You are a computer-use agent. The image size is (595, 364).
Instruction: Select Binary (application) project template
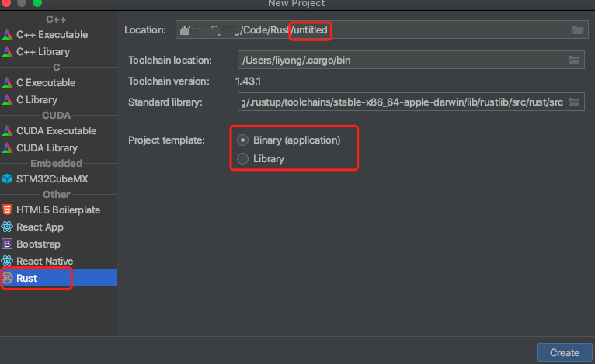[x=289, y=140]
